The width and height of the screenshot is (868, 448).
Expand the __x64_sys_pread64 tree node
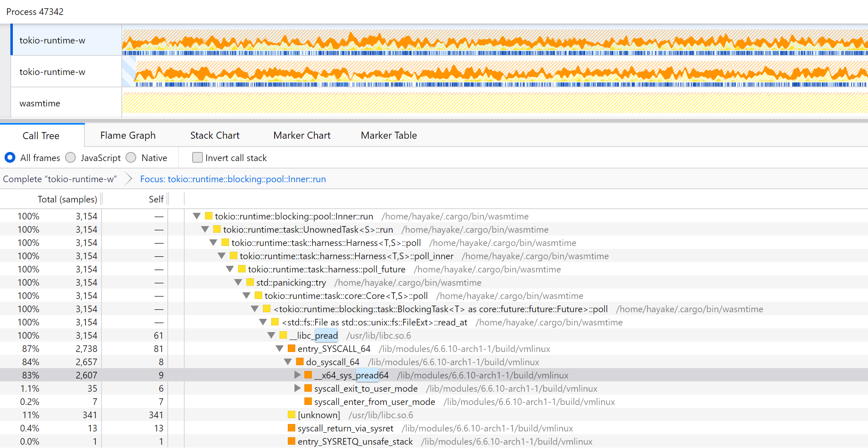297,375
